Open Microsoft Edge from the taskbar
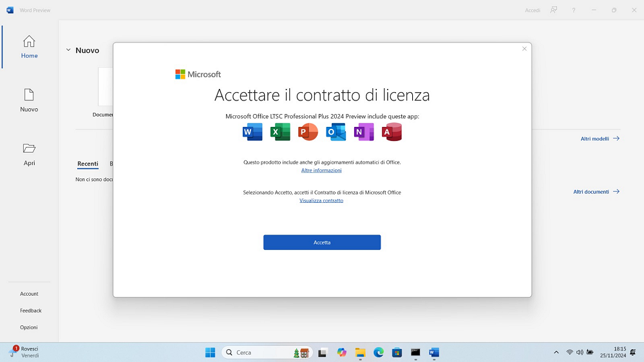Screen dimensions: 644x362 379,352
